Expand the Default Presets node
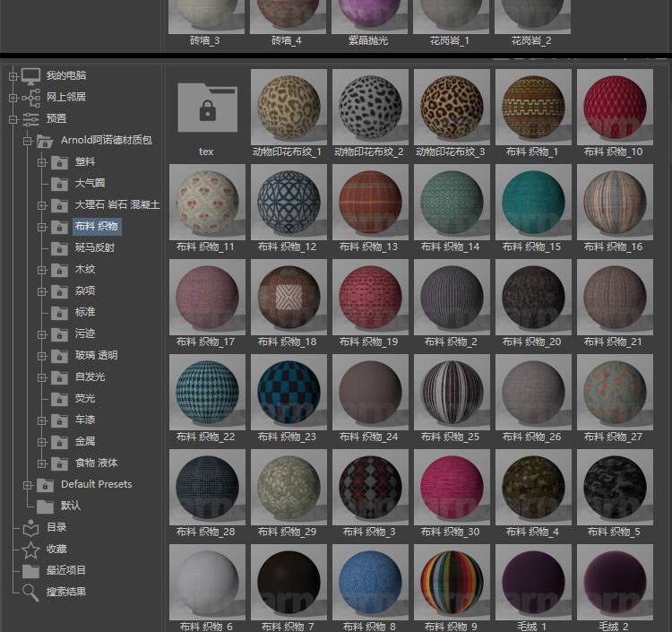 [x=28, y=485]
